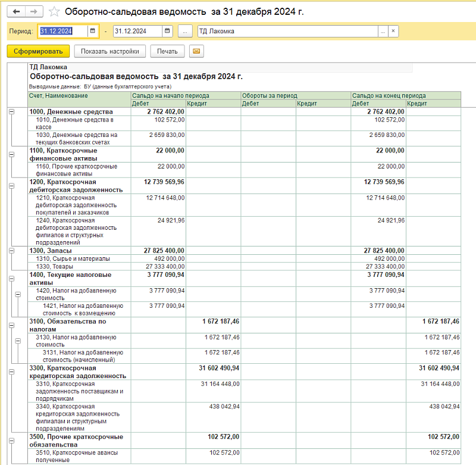Image resolution: width=476 pixels, height=465 pixels.
Task: Open organization selection list button
Action: click(x=383, y=31)
